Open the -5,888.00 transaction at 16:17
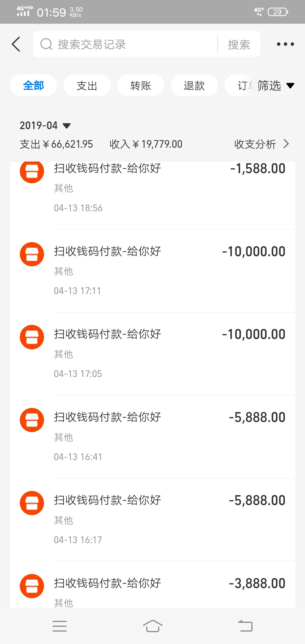 169,520
